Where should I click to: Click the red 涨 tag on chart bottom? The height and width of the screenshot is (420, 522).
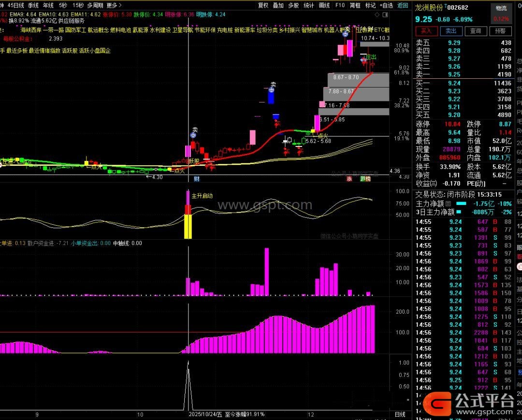click(349, 179)
